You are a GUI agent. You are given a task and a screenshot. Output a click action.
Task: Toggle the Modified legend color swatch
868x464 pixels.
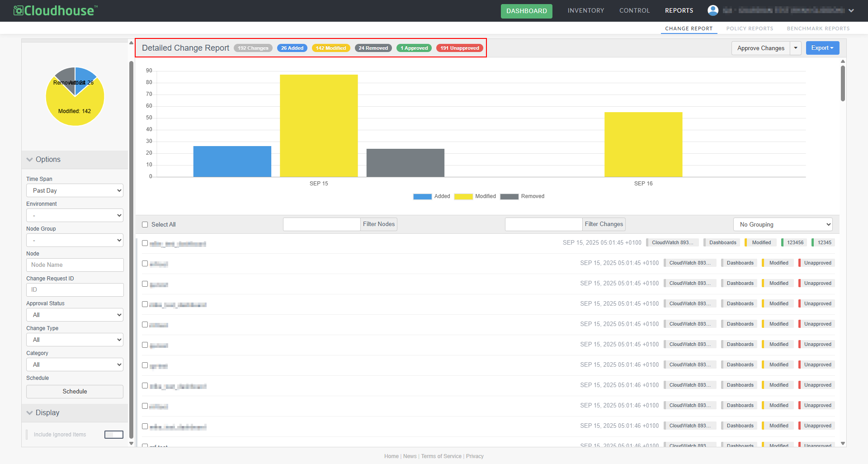(x=463, y=197)
